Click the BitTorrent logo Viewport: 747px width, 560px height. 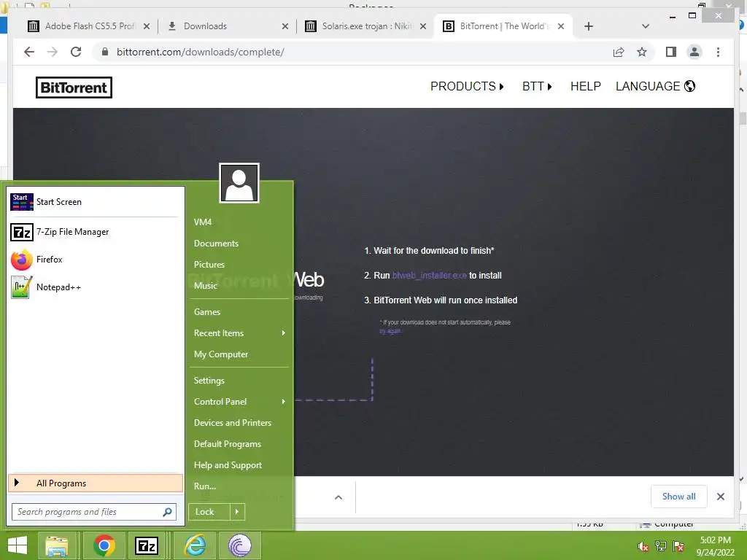(x=74, y=87)
